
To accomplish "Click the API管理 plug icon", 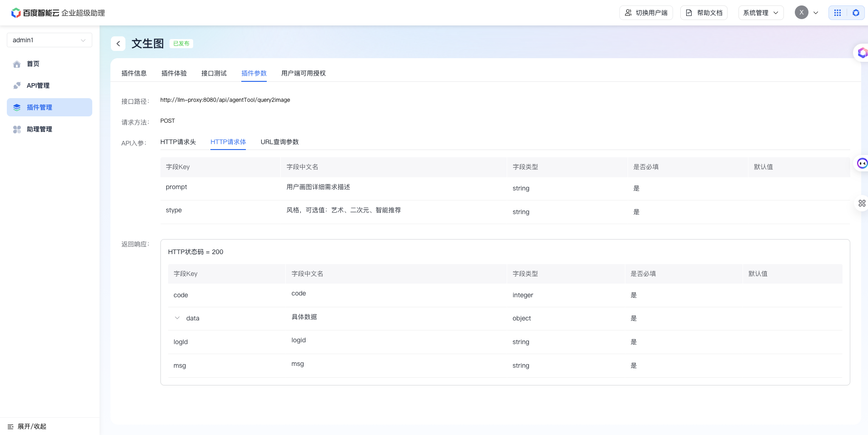I will pos(17,85).
